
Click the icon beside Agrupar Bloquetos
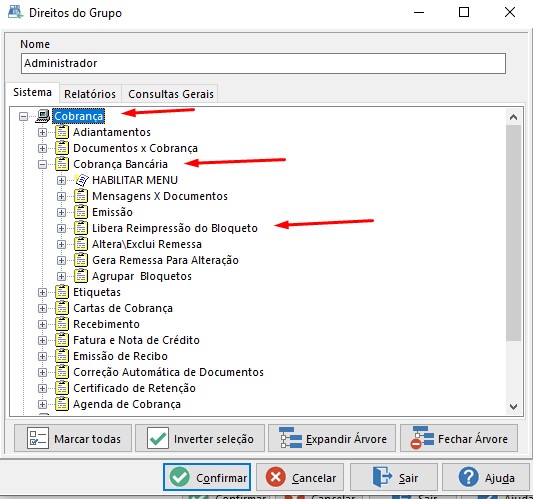coord(81,276)
